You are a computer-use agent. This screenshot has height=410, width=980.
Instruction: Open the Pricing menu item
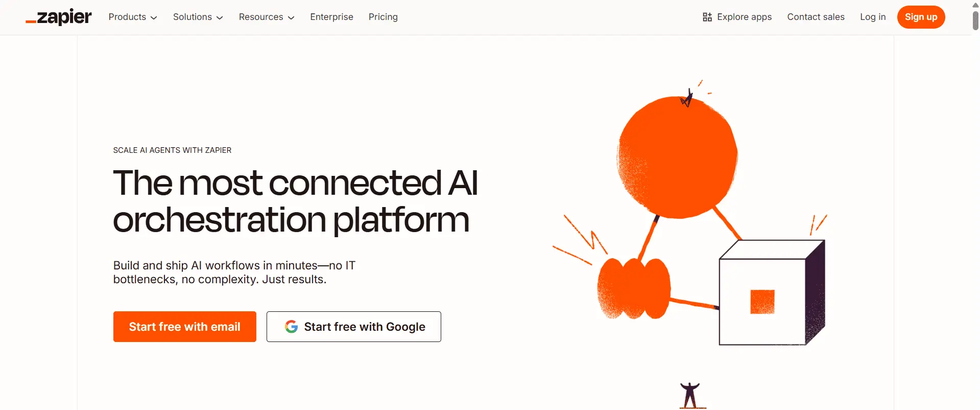(383, 17)
